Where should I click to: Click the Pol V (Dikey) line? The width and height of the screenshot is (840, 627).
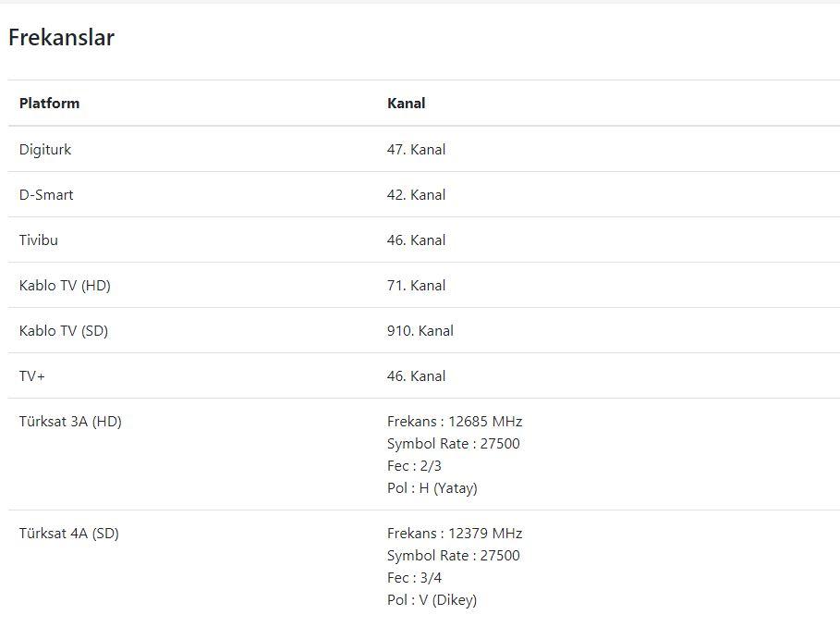click(432, 600)
